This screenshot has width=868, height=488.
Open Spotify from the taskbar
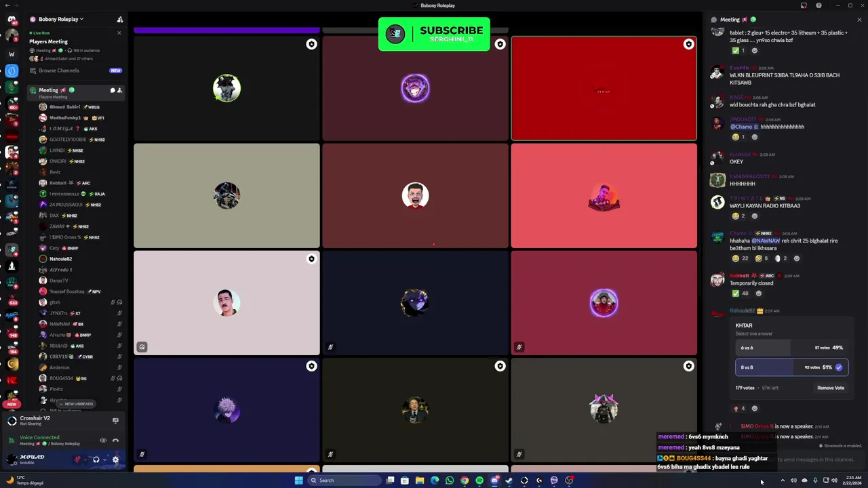click(479, 481)
